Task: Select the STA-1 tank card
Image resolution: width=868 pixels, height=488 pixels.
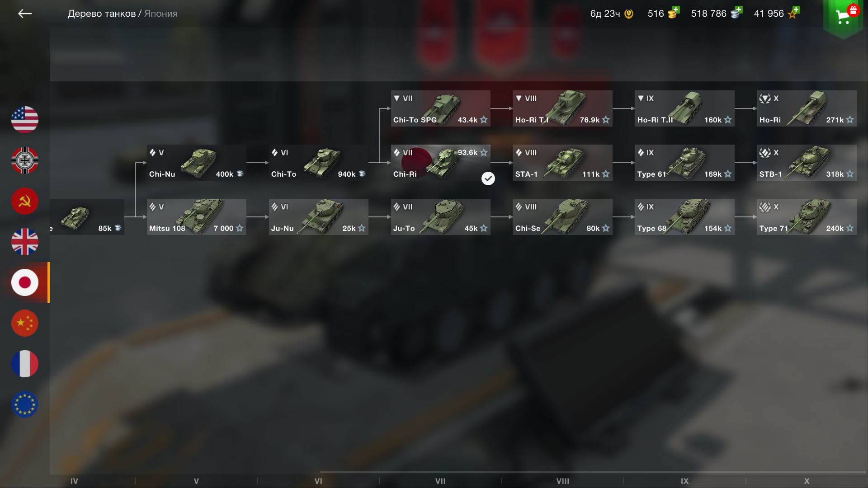Action: (563, 163)
